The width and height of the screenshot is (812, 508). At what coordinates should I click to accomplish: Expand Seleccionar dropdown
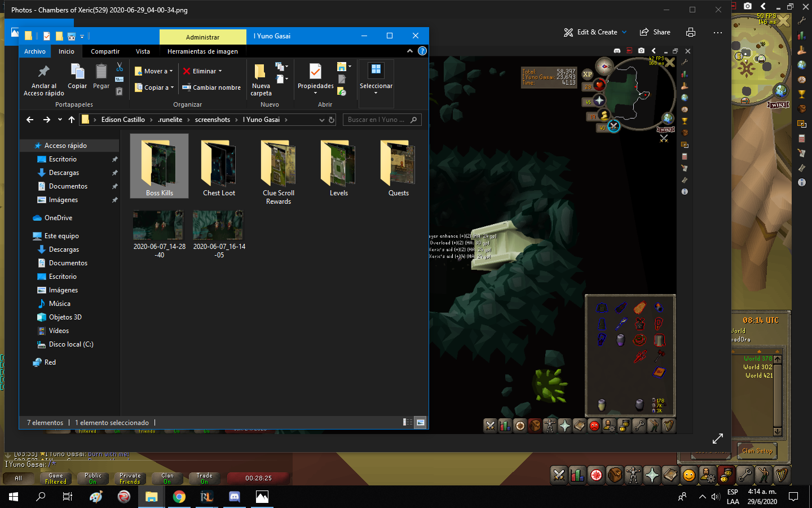(376, 93)
